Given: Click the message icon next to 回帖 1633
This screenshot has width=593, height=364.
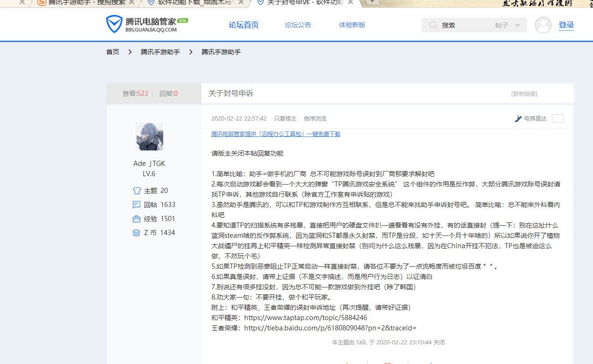Looking at the screenshot, I should 137,205.
